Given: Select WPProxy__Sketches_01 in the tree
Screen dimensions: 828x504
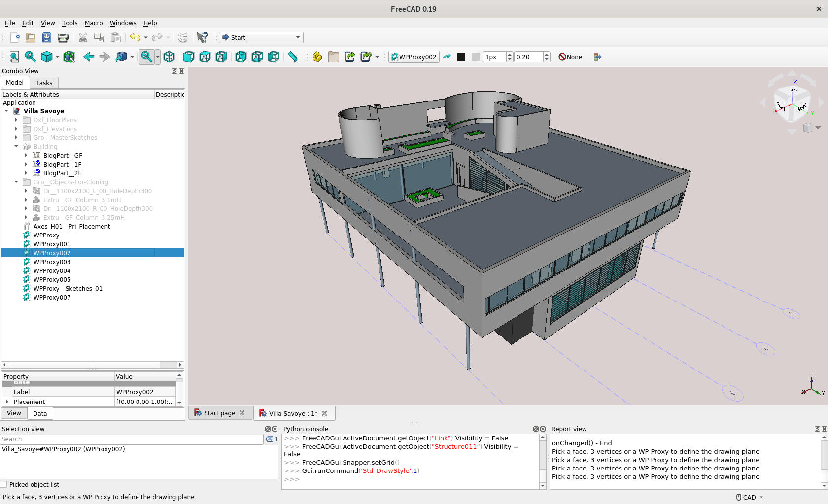Looking at the screenshot, I should coord(68,288).
